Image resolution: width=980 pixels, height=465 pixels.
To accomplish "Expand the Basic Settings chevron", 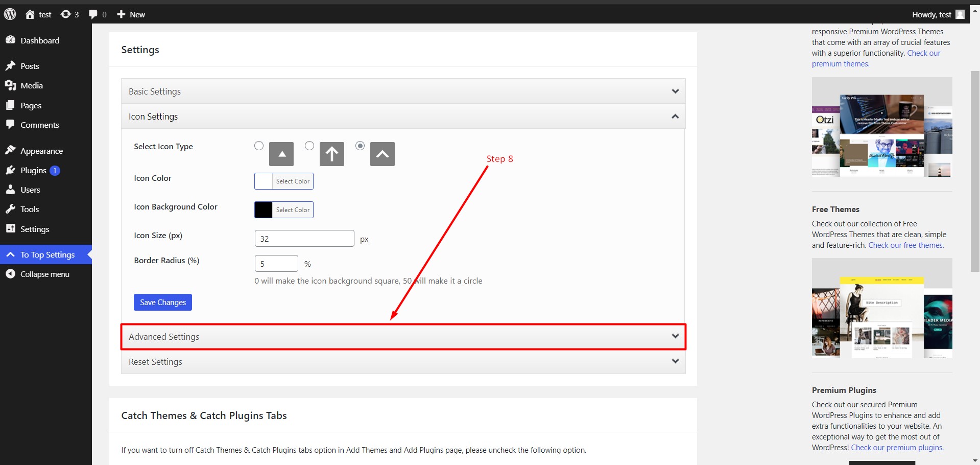I will 675,91.
